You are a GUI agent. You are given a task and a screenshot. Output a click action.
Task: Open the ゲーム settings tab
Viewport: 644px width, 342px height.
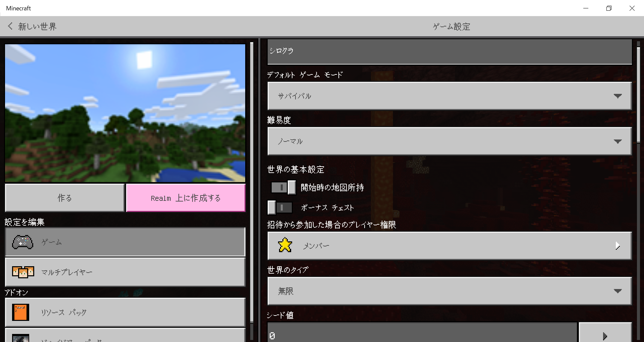coord(125,242)
